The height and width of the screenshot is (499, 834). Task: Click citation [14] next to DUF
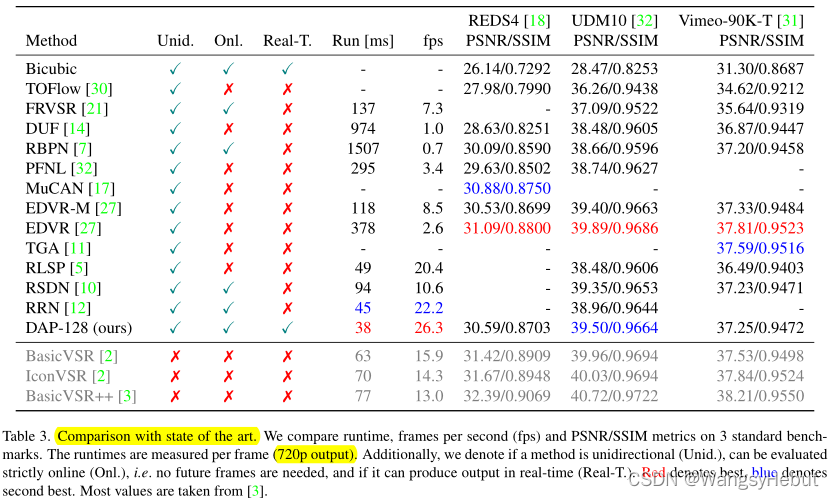pyautogui.click(x=77, y=128)
